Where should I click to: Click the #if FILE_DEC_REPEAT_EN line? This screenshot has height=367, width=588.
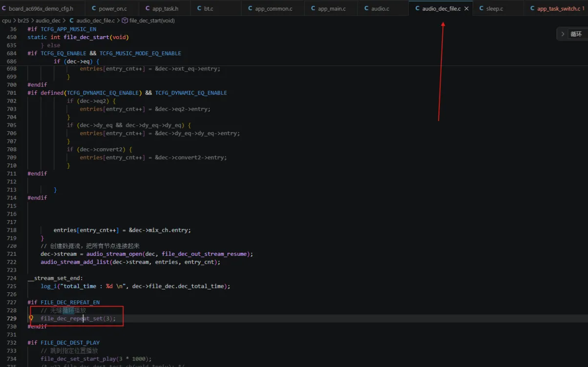[x=63, y=302]
